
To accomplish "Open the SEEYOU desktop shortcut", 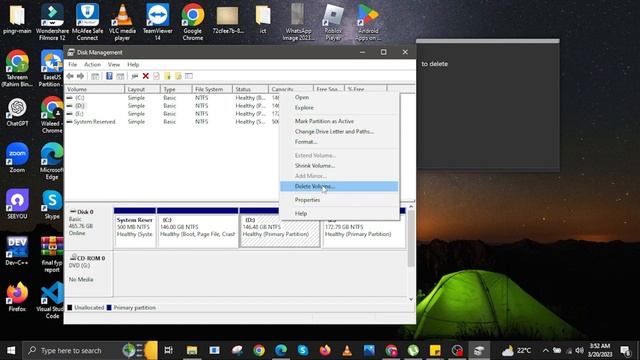I will (x=17, y=204).
